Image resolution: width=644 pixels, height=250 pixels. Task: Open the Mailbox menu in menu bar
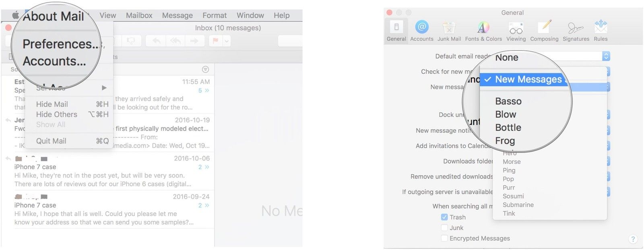(x=139, y=15)
